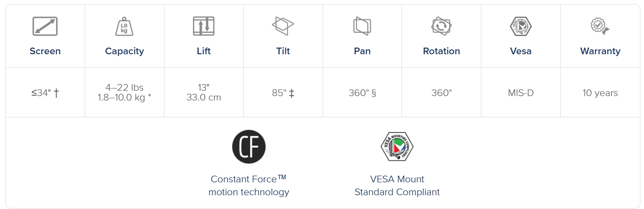Click the 10 years warranty value
Image resolution: width=644 pixels, height=209 pixels.
pos(600,93)
